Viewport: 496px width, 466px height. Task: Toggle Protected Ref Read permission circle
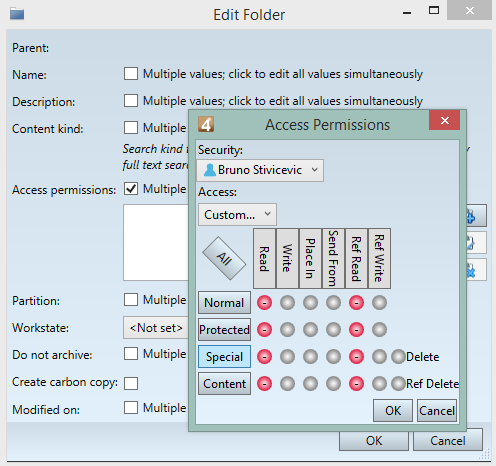click(356, 330)
